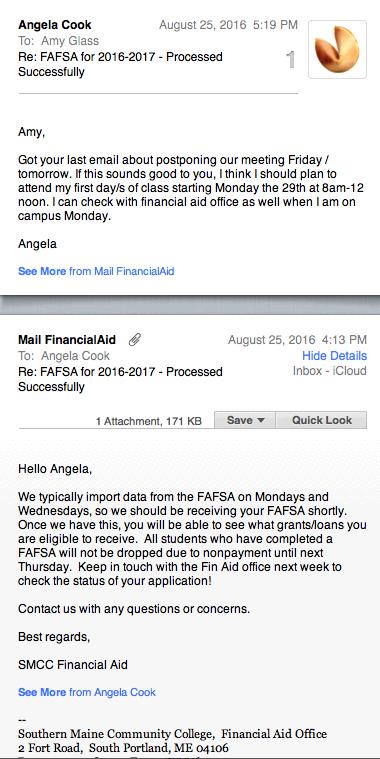Open the Save attachment dropdown arrow
Image resolution: width=380 pixels, height=759 pixels.
coord(260,420)
